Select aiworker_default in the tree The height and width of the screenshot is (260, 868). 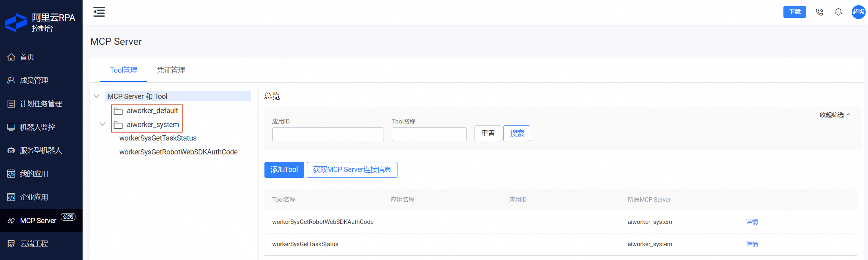click(152, 111)
